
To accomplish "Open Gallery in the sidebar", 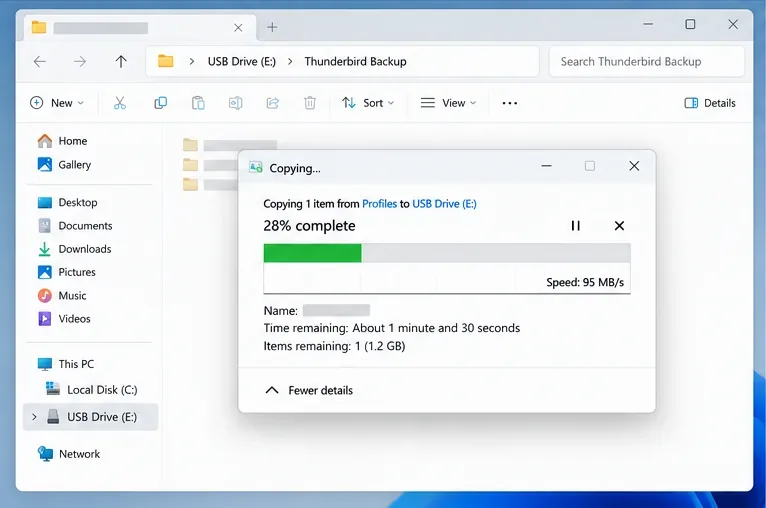I will pos(64,165).
